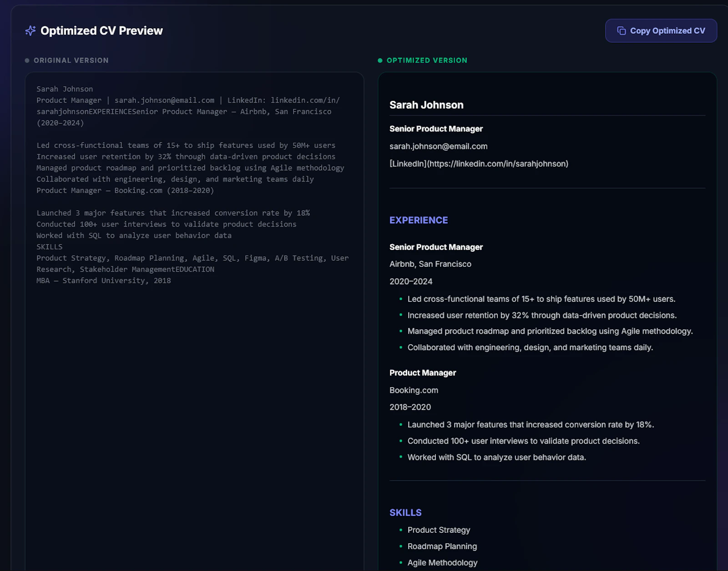Click the bullet about 100+ user interviews
Screen dimensions: 728x571
pyautogui.click(x=523, y=441)
